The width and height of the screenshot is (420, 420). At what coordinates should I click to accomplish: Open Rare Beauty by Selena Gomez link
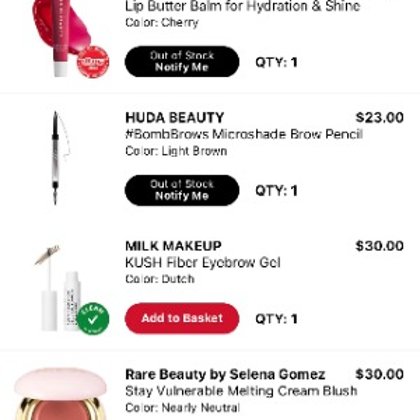[x=225, y=374]
